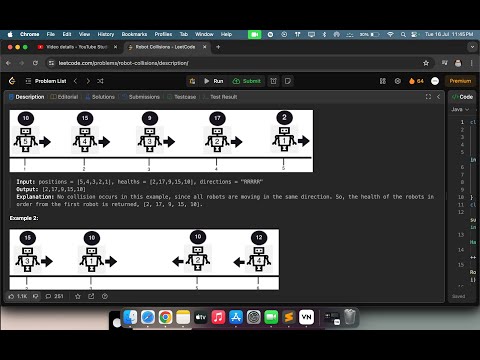Open the Java language dropdown
Image resolution: width=480 pixels, height=360 pixels.
(460, 109)
